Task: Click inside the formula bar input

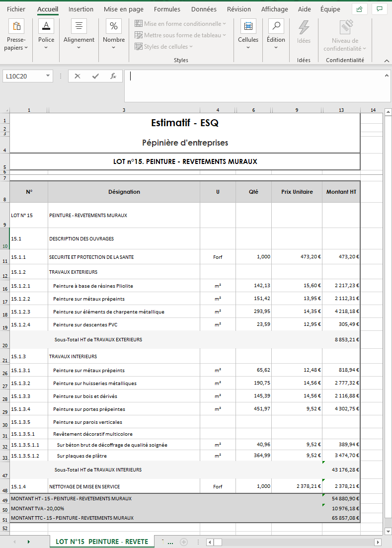Action: tap(257, 85)
